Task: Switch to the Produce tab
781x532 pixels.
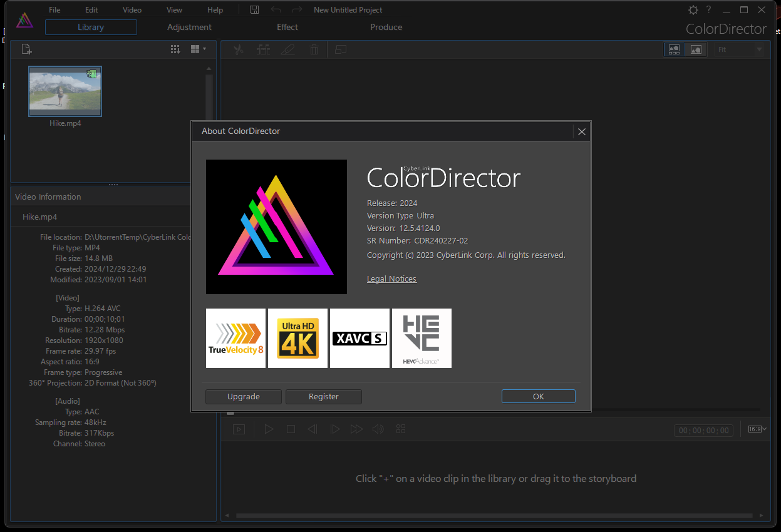Action: [386, 27]
